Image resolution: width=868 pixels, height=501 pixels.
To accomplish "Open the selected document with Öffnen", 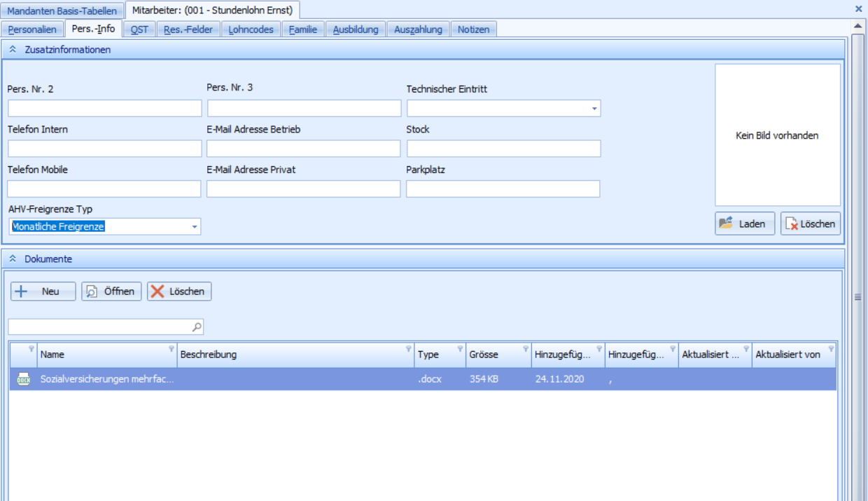I will pos(112,291).
